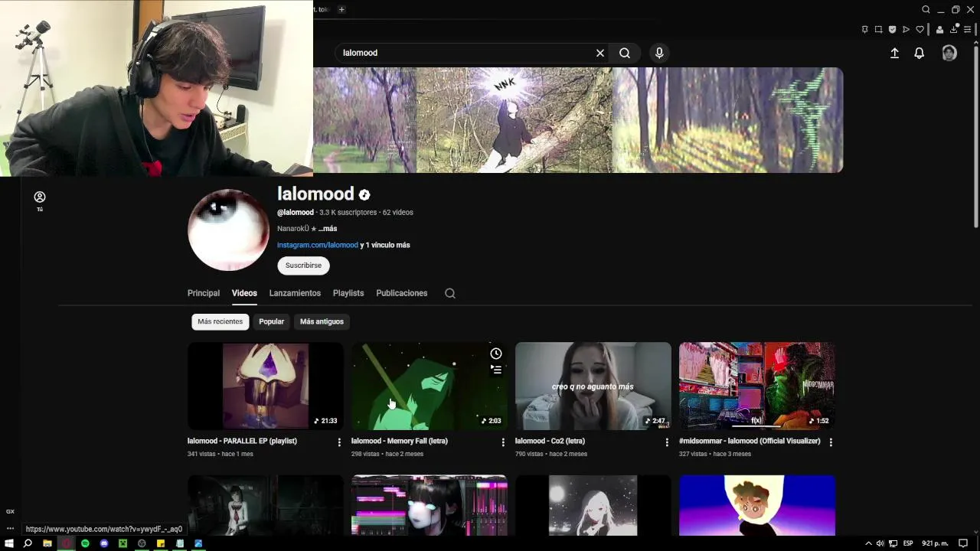Clear the search box with the X icon
Image resolution: width=980 pixels, height=551 pixels.
600,53
